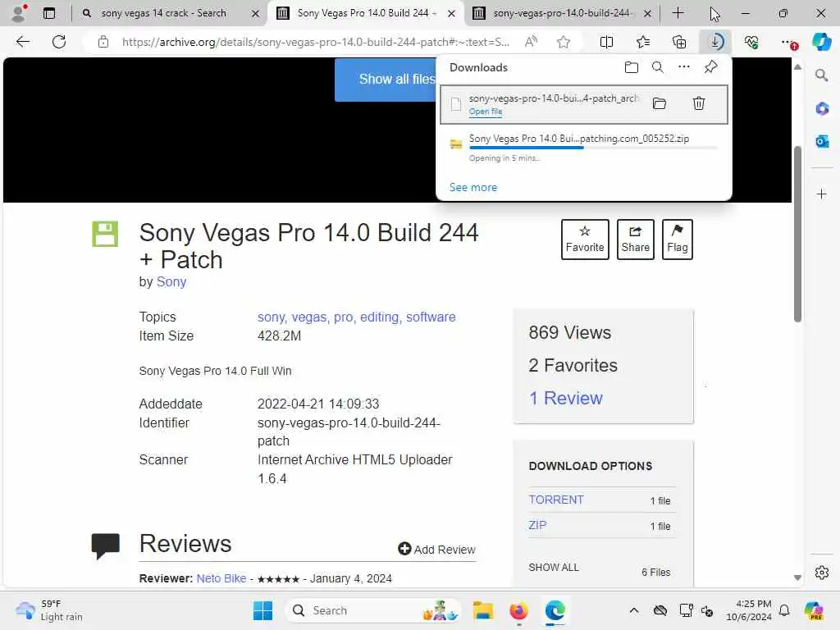Open the weather widget showing Light rain
Viewport: 840px width, 630px height.
tap(49, 610)
